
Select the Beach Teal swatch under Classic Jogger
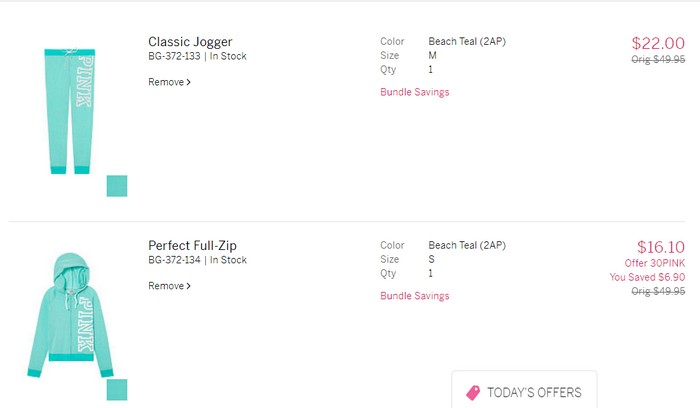[x=117, y=186]
